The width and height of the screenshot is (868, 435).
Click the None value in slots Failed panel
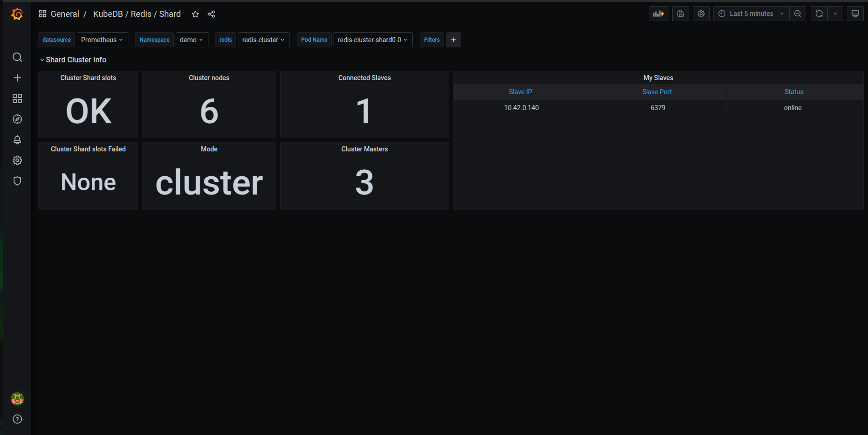[88, 182]
